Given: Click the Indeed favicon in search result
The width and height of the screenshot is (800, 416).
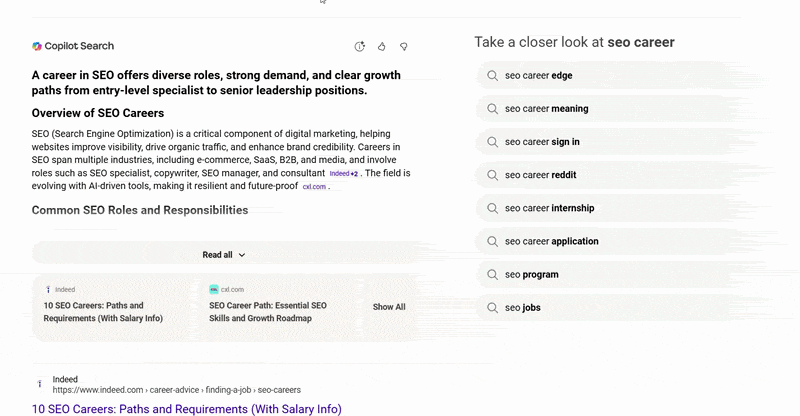Looking at the screenshot, I should click(x=40, y=384).
